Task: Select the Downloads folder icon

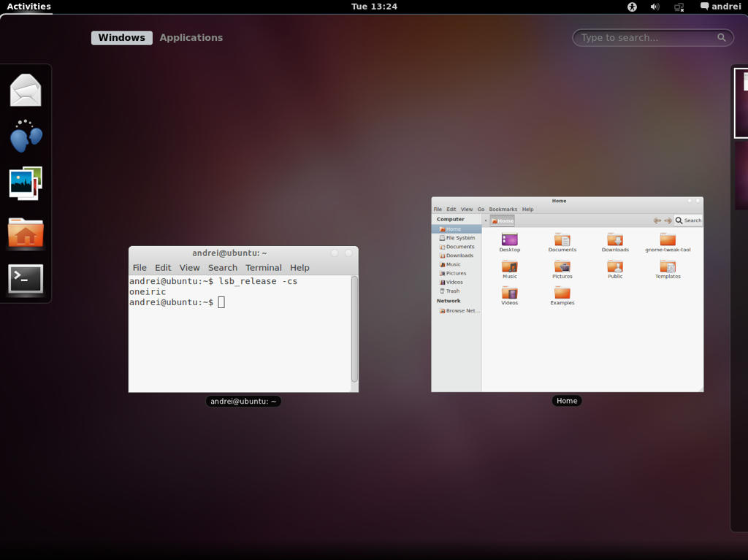Action: click(615, 242)
